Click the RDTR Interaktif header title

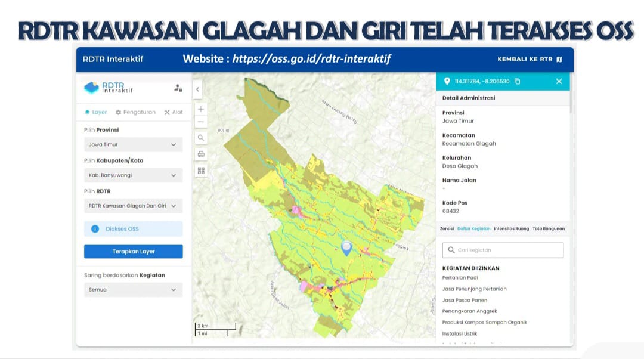pos(113,59)
